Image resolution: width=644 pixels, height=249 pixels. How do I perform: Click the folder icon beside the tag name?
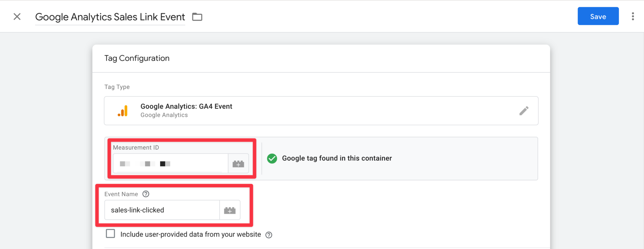click(x=197, y=17)
